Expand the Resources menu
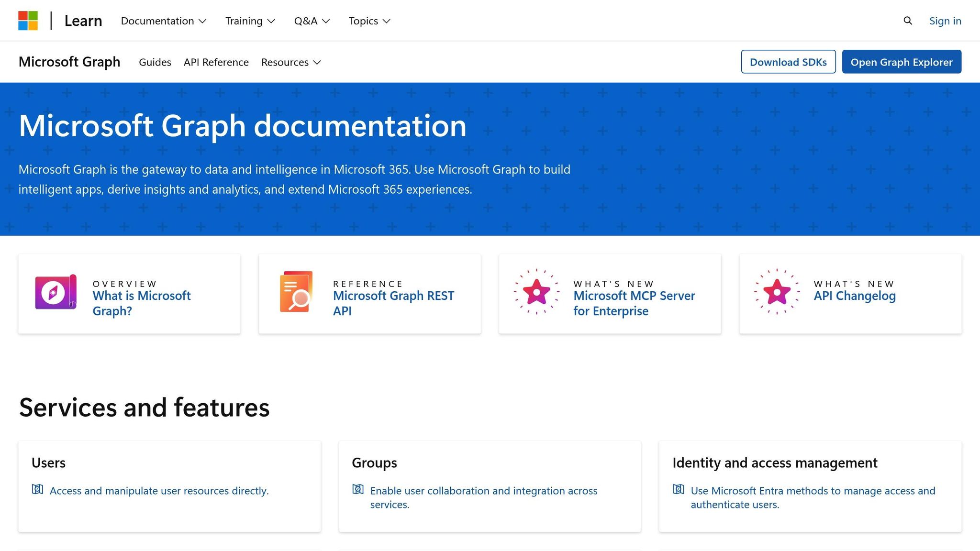The width and height of the screenshot is (980, 551). pos(290,62)
